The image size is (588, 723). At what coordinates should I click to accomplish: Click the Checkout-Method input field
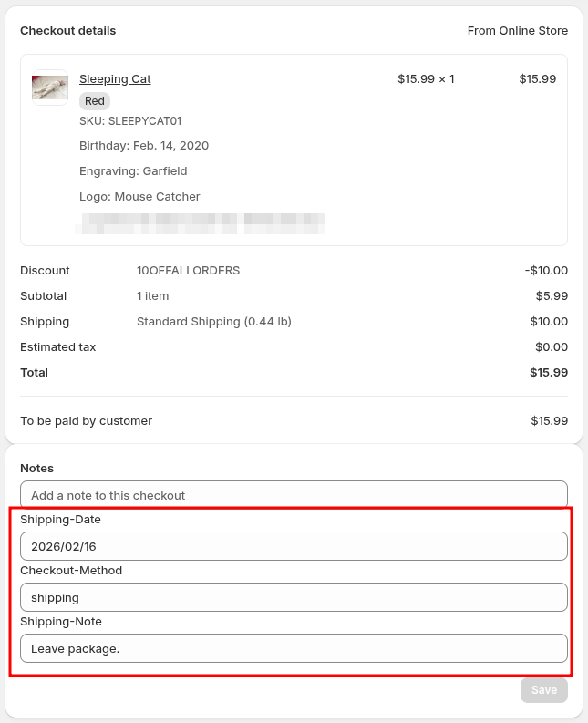click(x=294, y=597)
